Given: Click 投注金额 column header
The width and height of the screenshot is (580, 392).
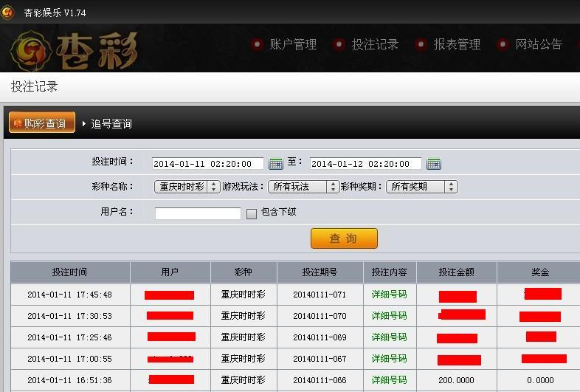Looking at the screenshot, I should [457, 272].
